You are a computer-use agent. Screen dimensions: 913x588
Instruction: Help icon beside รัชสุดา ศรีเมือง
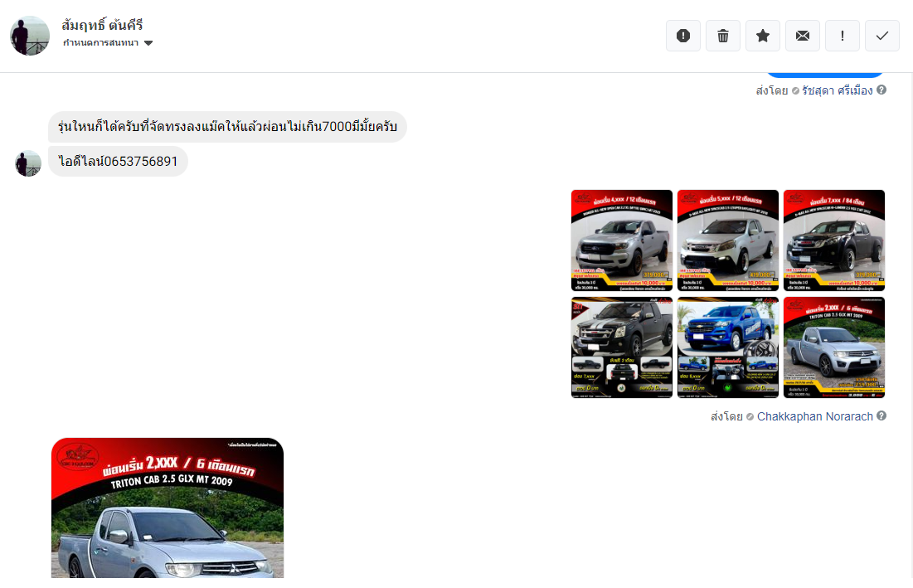click(881, 90)
